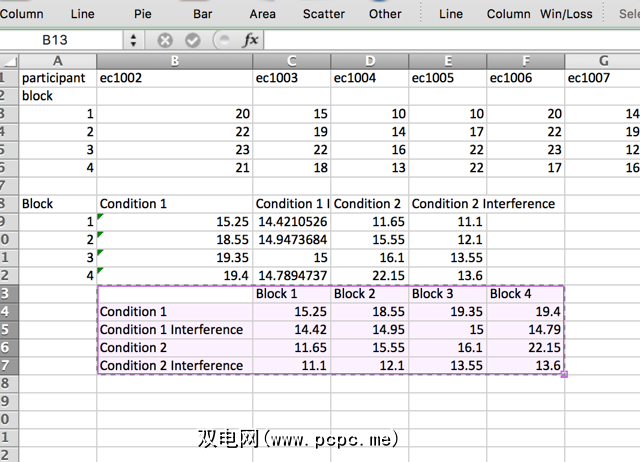Select the cell containing 'Condition 2 Interference' in pasted table
Screen dimensions: 640x462
(174, 365)
